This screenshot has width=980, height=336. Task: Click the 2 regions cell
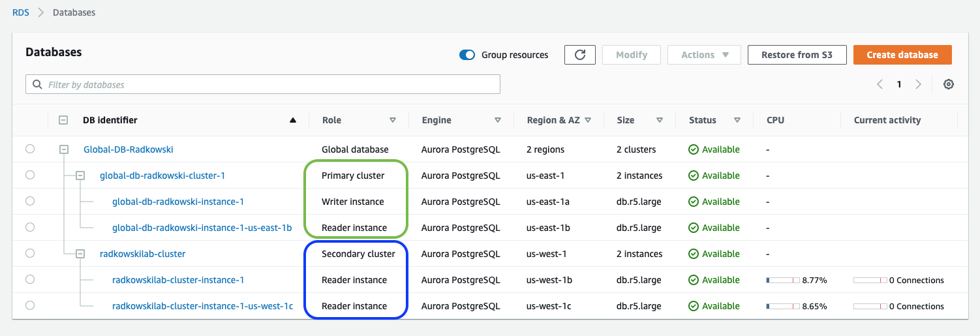(545, 149)
